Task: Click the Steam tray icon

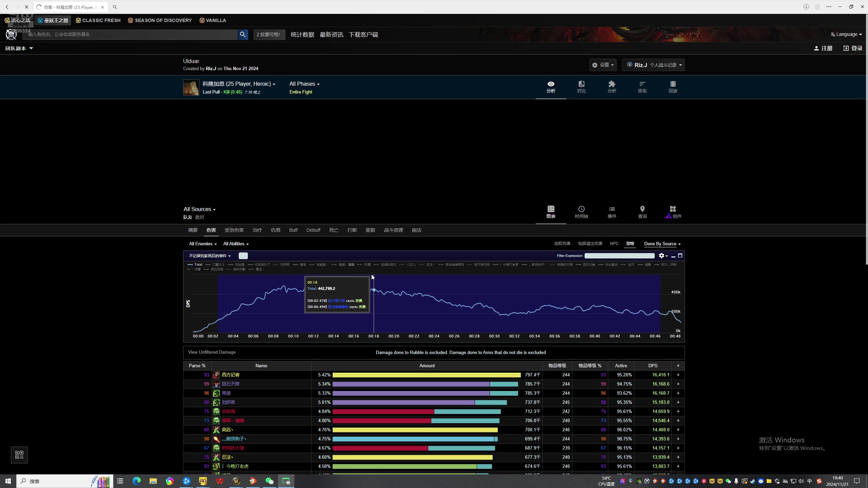Action: [752, 481]
